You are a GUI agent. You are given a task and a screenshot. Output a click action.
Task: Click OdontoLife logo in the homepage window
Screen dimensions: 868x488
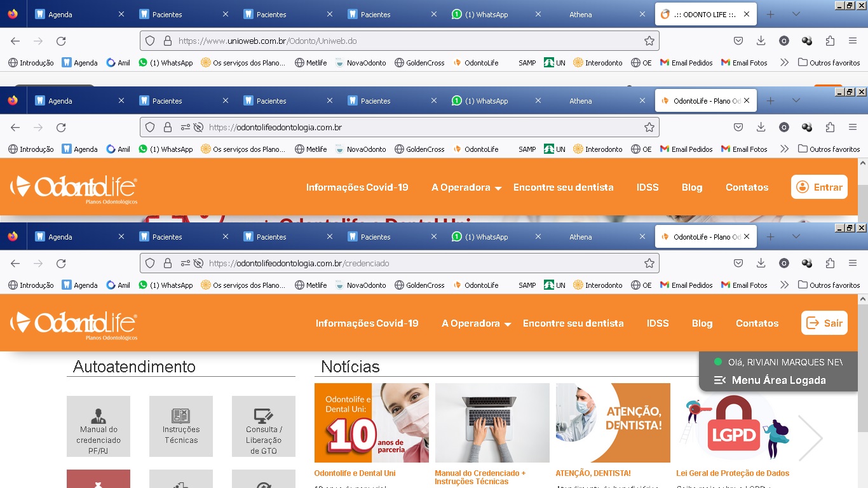[x=74, y=188]
